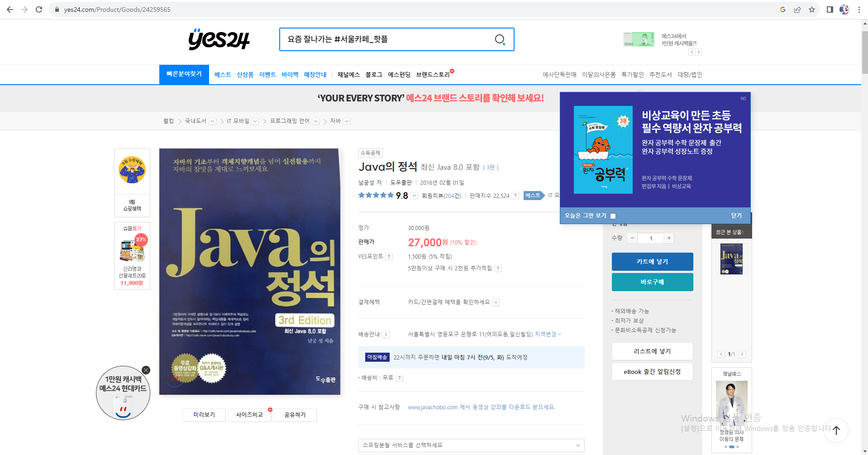Click previous arrow in 최근 본 상품
Image resolution: width=868 pixels, height=455 pixels.
[x=721, y=354]
